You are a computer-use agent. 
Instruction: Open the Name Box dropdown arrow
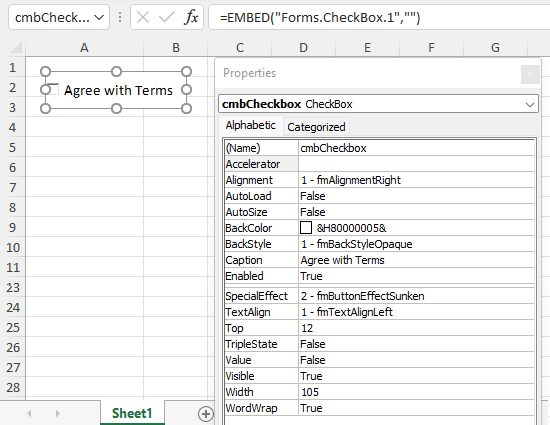click(99, 17)
